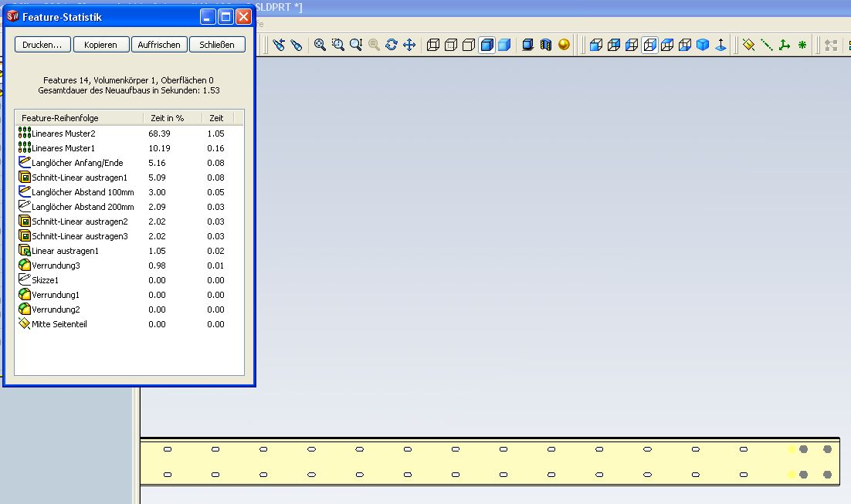The image size is (851, 504).
Task: Insert a reference Point with green asterisk
Action: 802,45
